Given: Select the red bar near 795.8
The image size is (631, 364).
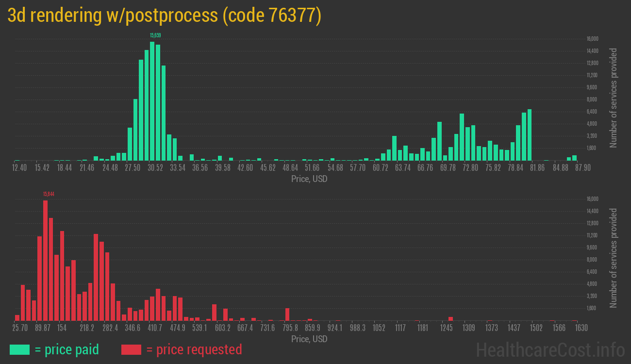Looking at the screenshot, I should point(287,314).
